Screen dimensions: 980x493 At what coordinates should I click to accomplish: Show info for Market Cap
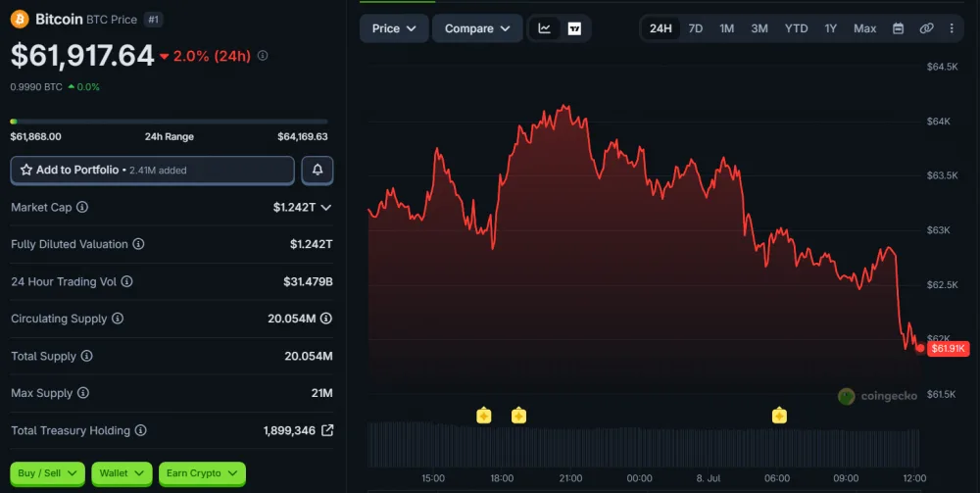pyautogui.click(x=82, y=207)
